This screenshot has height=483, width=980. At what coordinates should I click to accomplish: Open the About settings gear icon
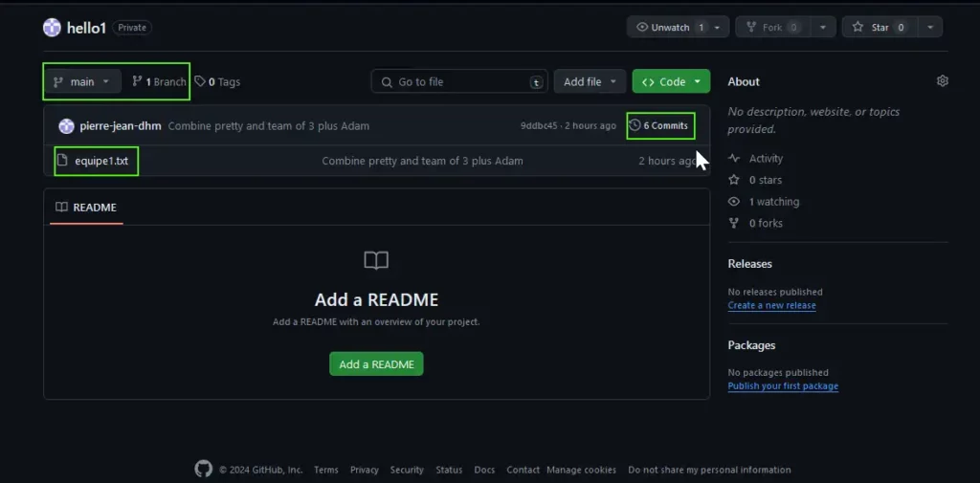[943, 81]
